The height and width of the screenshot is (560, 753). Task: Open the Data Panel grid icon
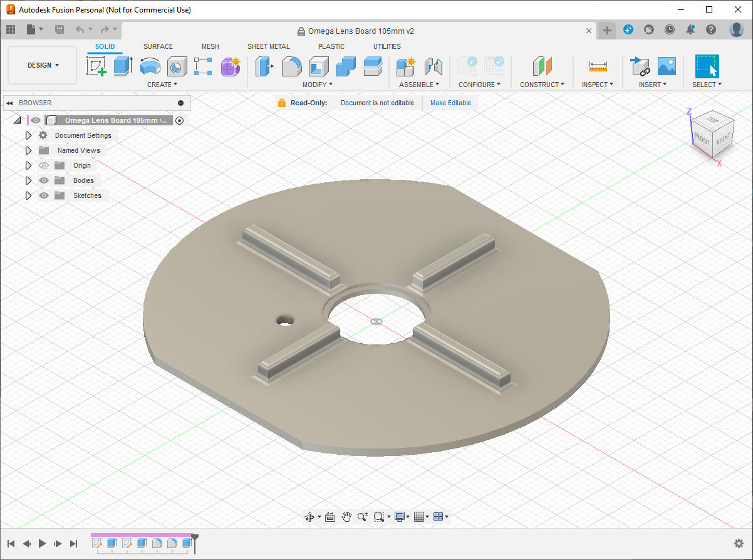10,29
